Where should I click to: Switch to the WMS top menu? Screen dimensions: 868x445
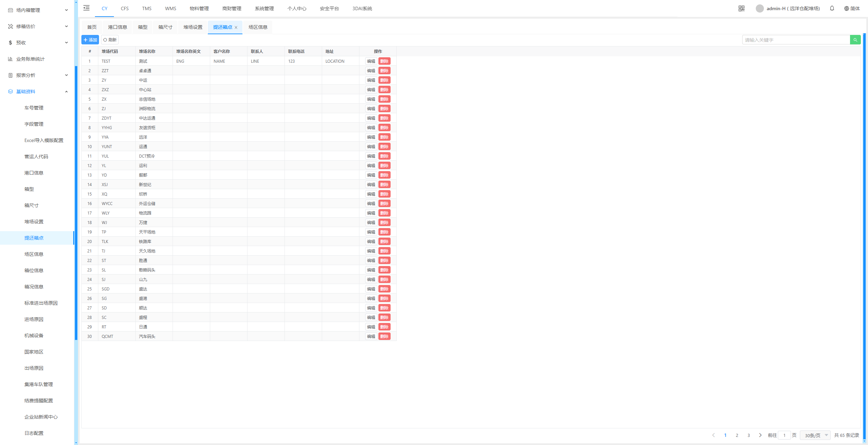point(171,8)
